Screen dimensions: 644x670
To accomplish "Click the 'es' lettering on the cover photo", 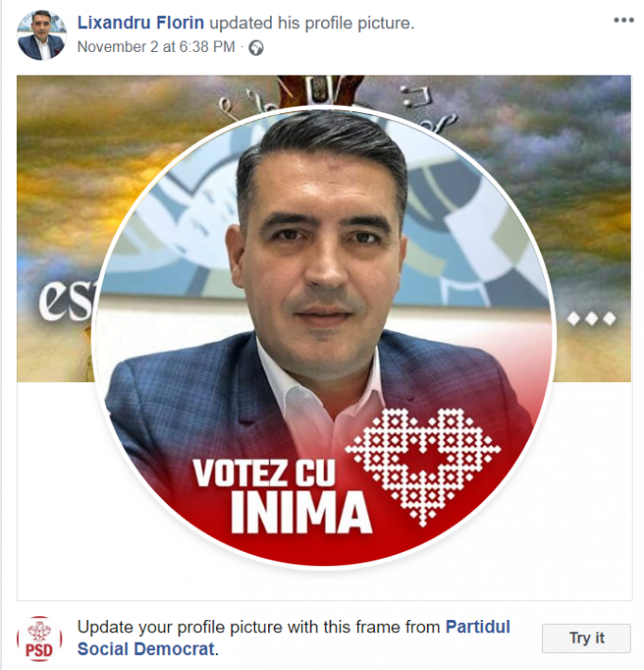I will coord(65,300).
